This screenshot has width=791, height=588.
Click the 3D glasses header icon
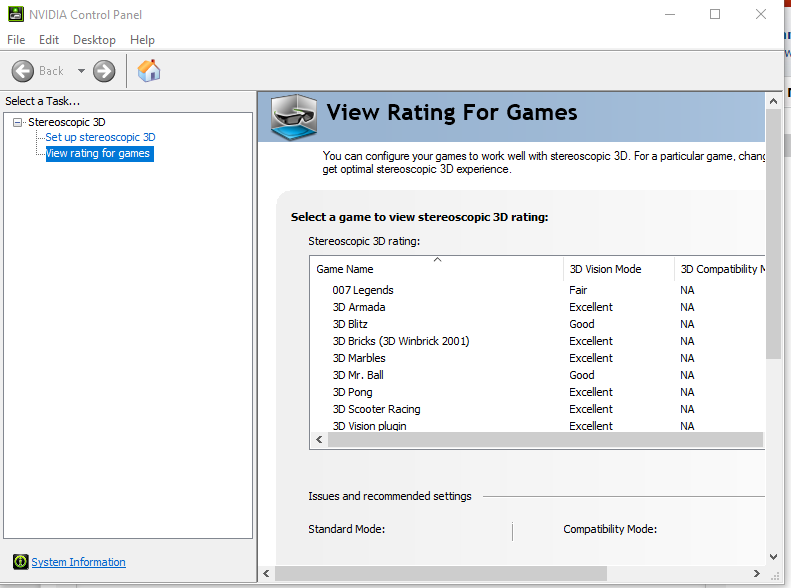click(294, 117)
